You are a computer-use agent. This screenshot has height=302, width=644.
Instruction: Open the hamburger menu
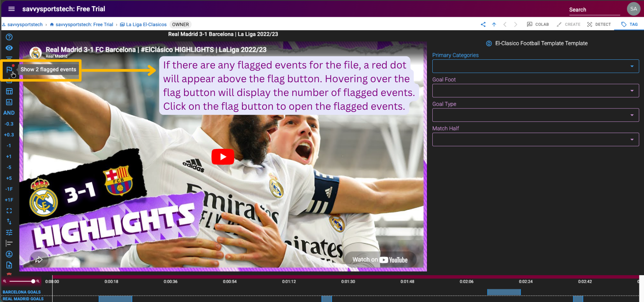(11, 9)
